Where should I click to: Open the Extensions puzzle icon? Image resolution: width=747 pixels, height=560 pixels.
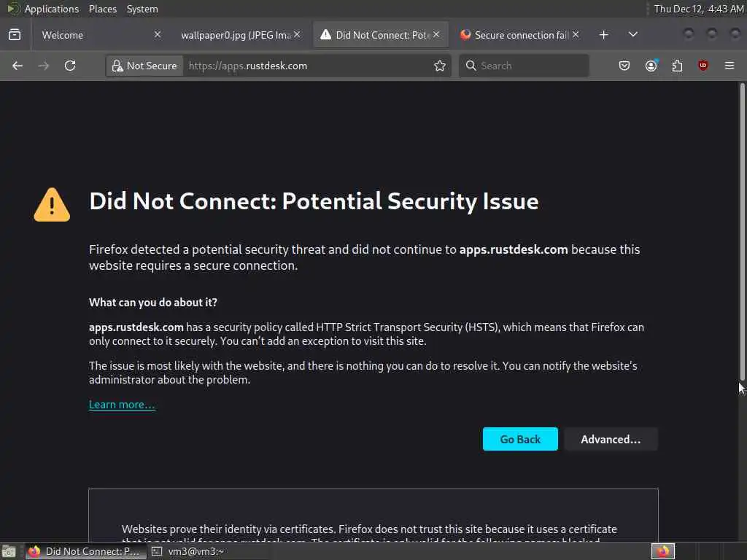677,66
